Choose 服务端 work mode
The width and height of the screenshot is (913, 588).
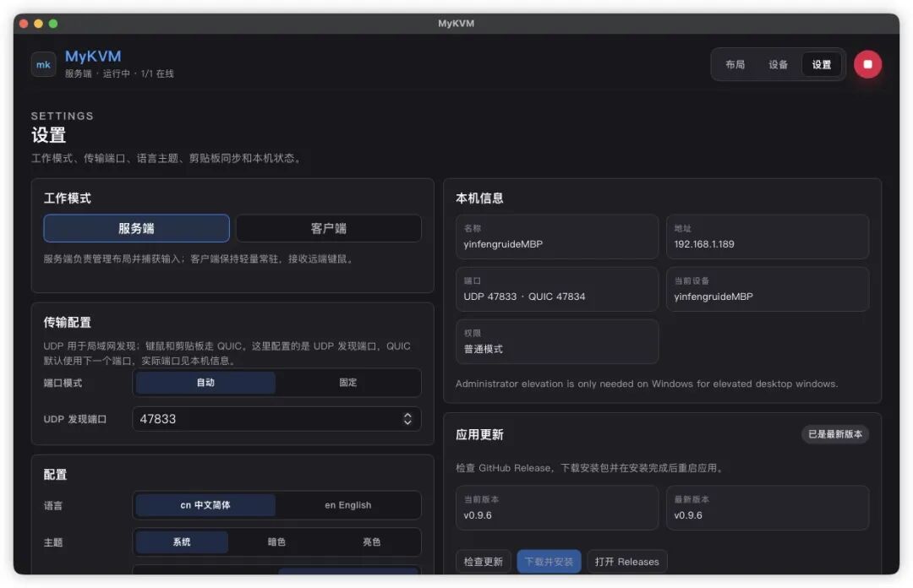pyautogui.click(x=136, y=228)
